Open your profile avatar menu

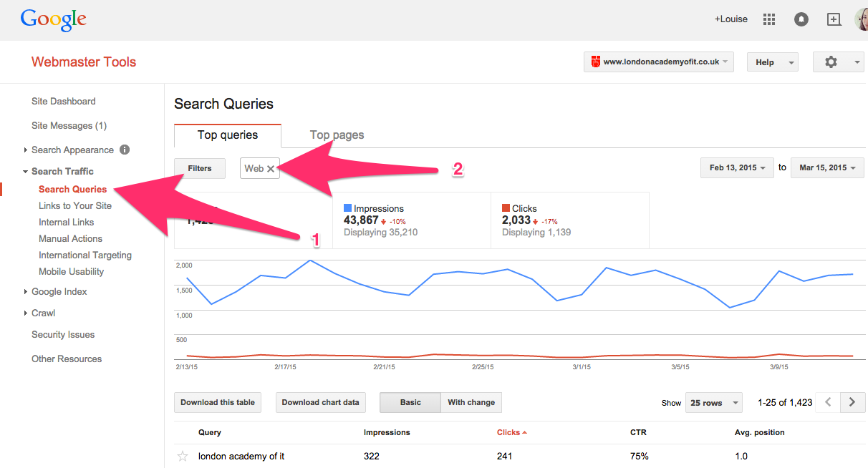[860, 19]
